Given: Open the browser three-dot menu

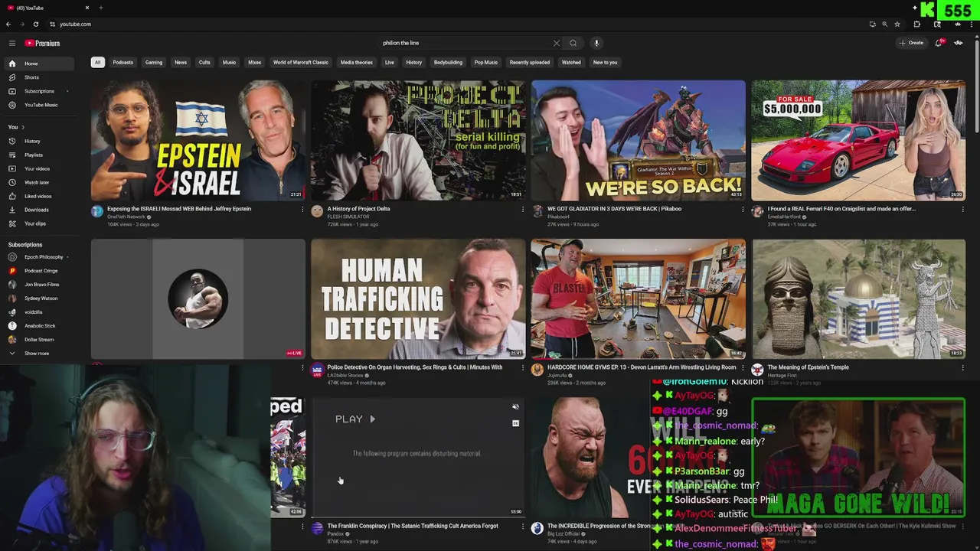Looking at the screenshot, I should 972,24.
